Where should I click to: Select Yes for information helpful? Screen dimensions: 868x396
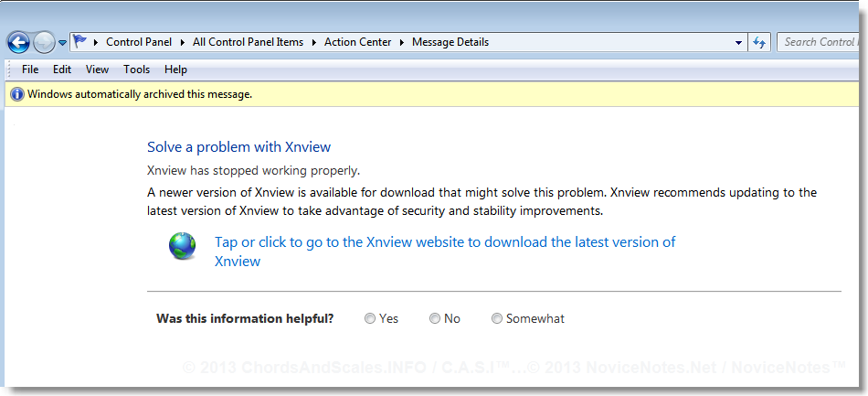click(x=370, y=318)
